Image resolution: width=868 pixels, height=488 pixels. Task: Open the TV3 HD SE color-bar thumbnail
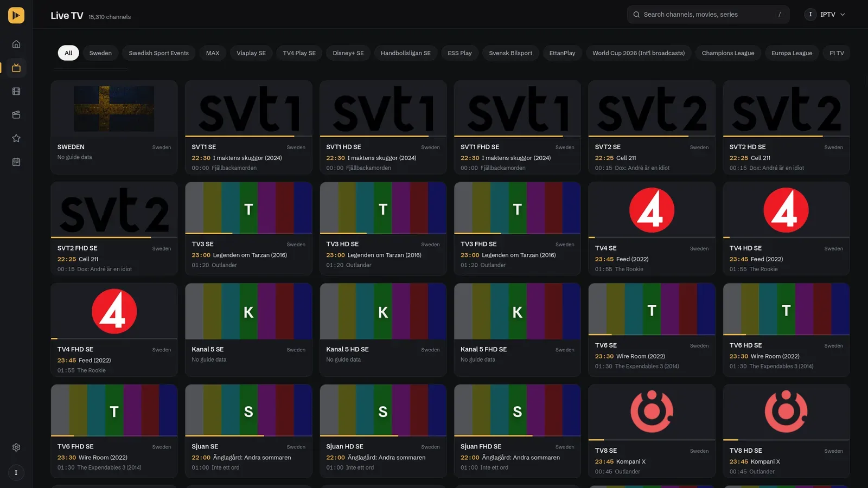383,208
